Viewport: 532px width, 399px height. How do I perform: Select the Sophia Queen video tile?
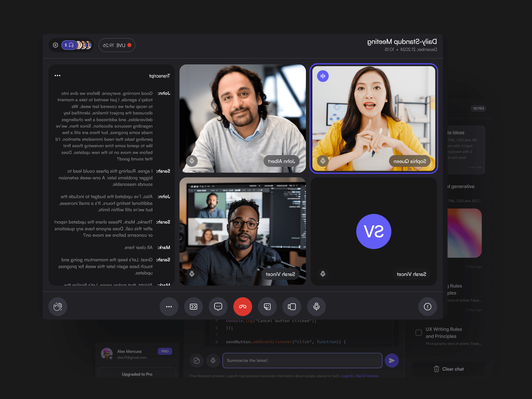coord(374,118)
